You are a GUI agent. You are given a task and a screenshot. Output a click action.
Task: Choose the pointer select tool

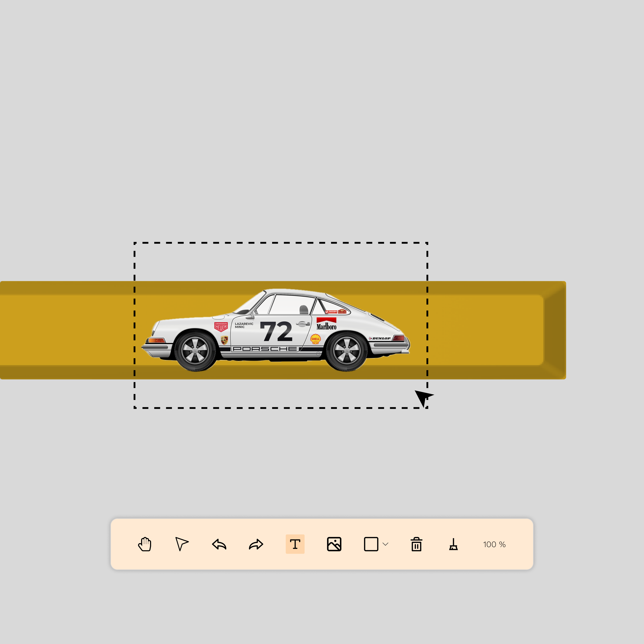point(182,544)
